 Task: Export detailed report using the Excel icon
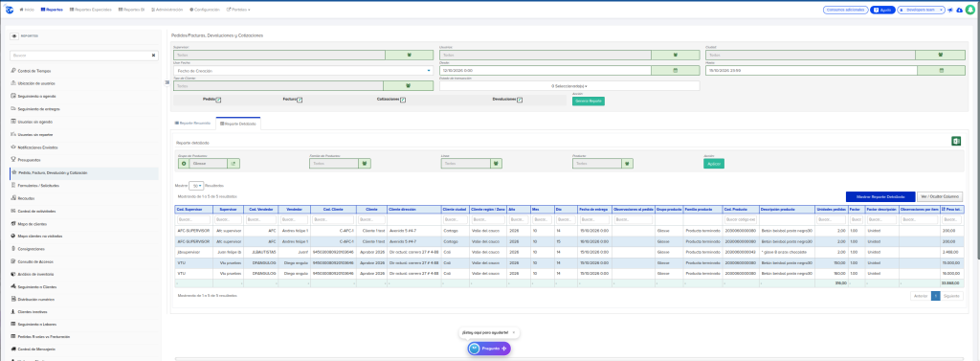956,141
